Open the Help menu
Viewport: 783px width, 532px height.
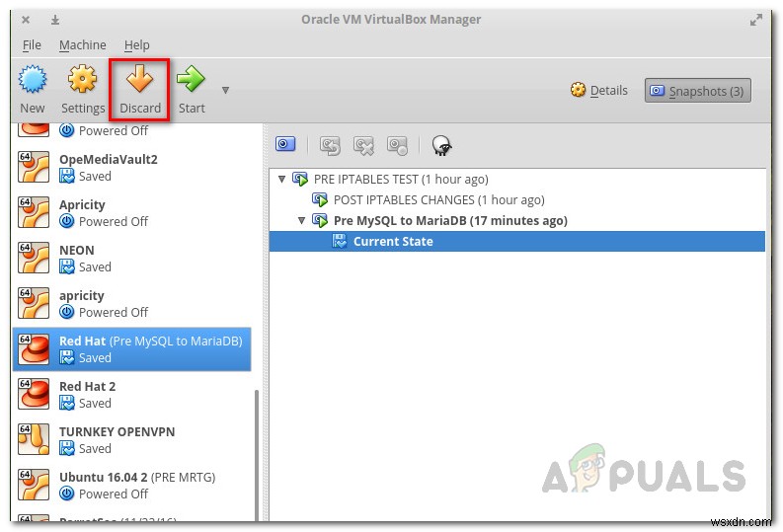coord(137,45)
